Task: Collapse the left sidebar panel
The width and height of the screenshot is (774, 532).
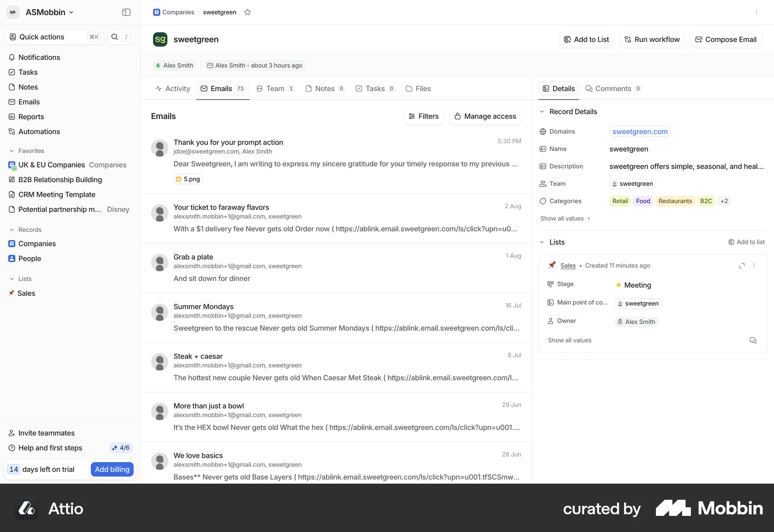Action: (x=126, y=12)
